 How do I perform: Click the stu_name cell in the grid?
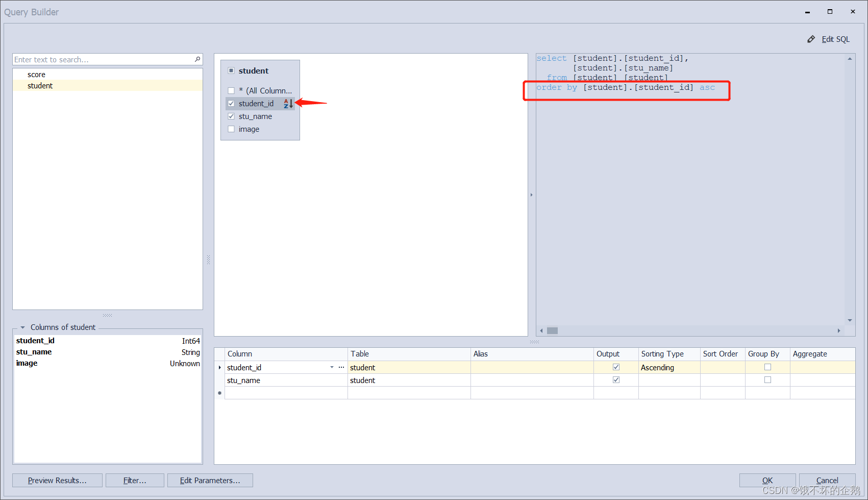click(286, 380)
